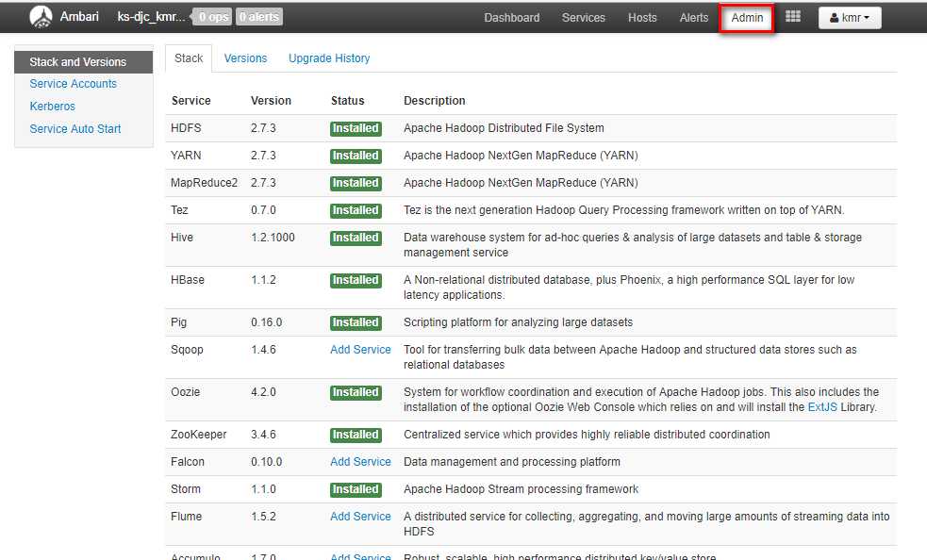Click the 0 ops badge
This screenshot has width=927, height=560.
tap(213, 17)
